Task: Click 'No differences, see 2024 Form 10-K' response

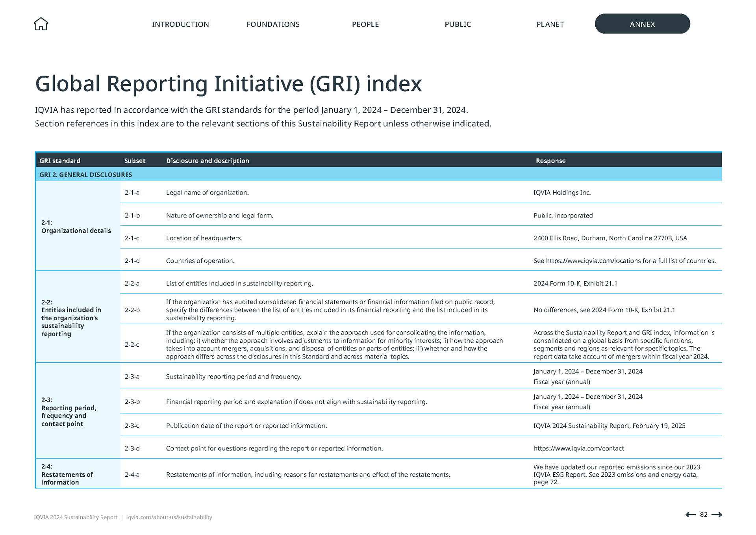Action: pyautogui.click(x=604, y=310)
